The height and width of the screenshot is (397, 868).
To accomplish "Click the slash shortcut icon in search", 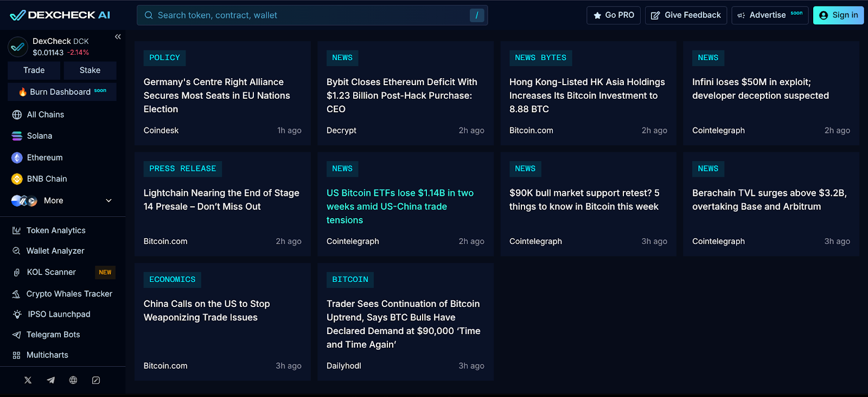I will (477, 15).
